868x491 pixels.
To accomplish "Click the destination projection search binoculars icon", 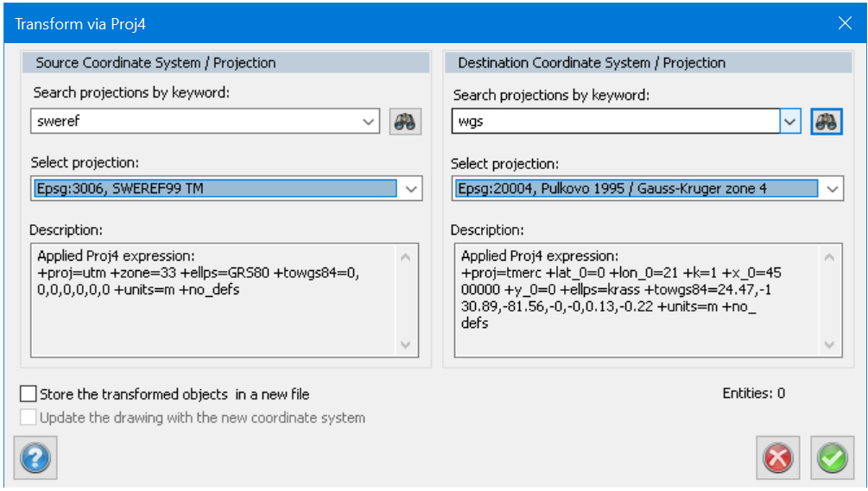I will click(827, 122).
